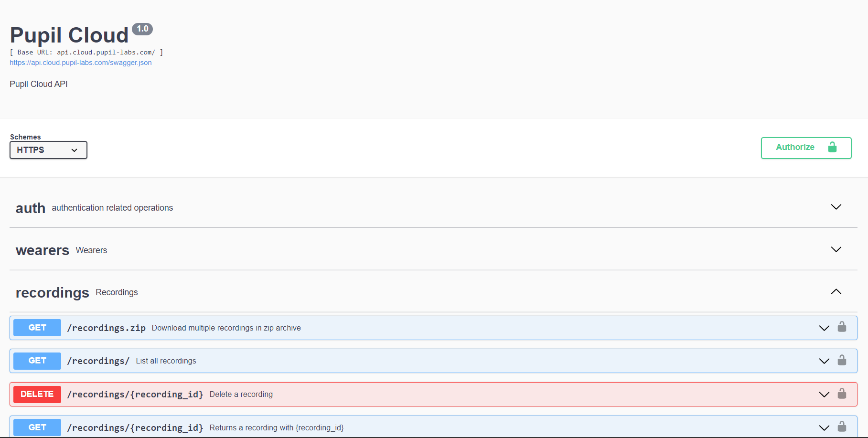Expand the /recordings.zip endpoint chevron

click(824, 328)
